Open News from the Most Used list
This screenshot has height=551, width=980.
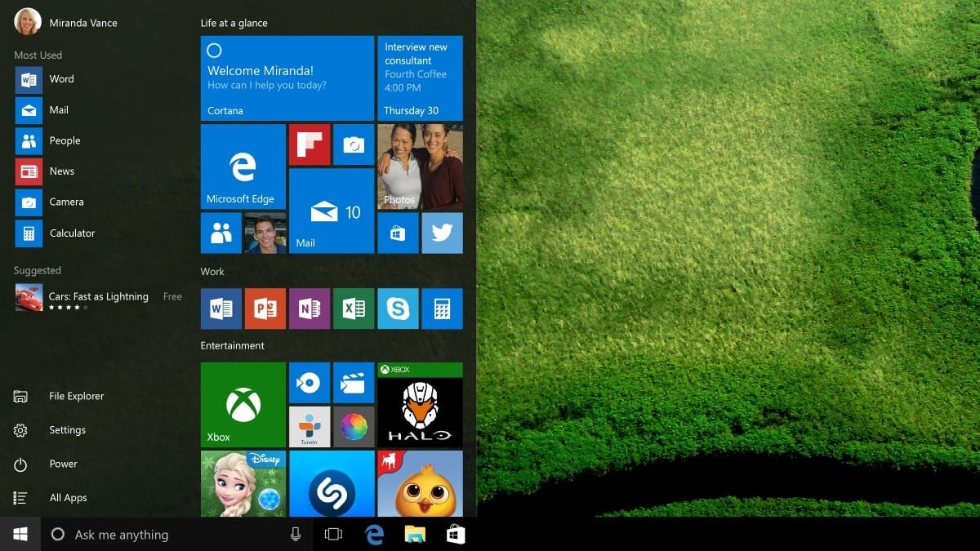46,171
